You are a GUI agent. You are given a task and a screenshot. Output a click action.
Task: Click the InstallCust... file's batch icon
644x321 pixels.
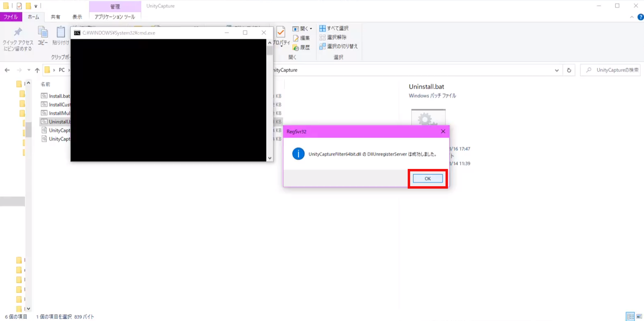[44, 104]
